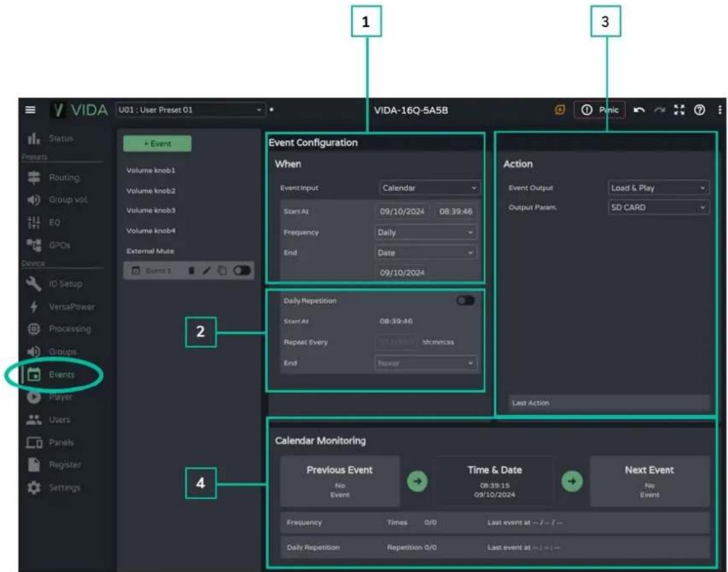Edit Event 1 with pencil icon
728x572 pixels.
207,271
